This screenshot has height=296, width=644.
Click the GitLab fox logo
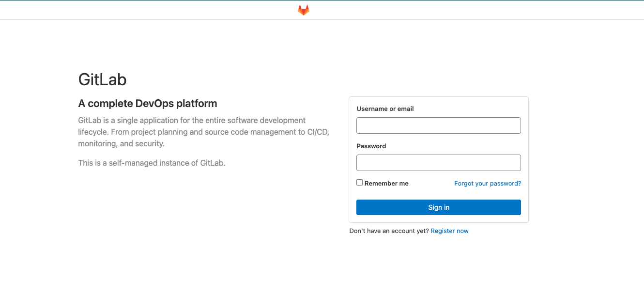304,10
